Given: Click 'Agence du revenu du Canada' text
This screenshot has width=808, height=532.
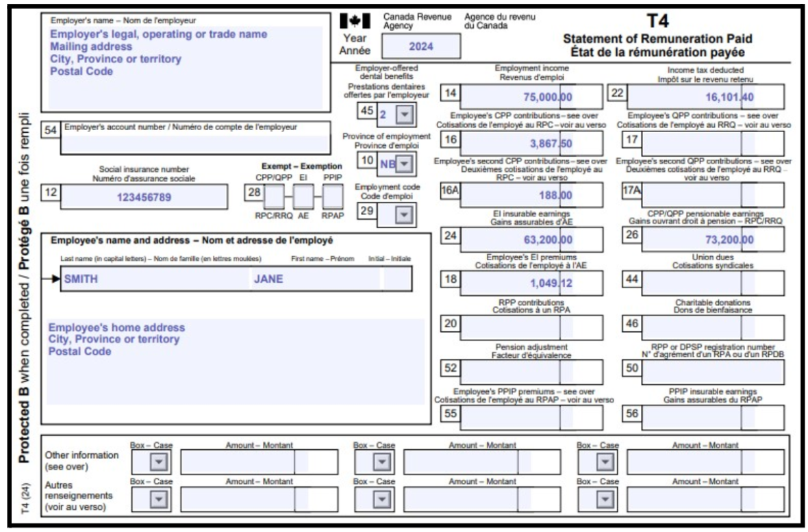Looking at the screenshot, I should [499, 21].
